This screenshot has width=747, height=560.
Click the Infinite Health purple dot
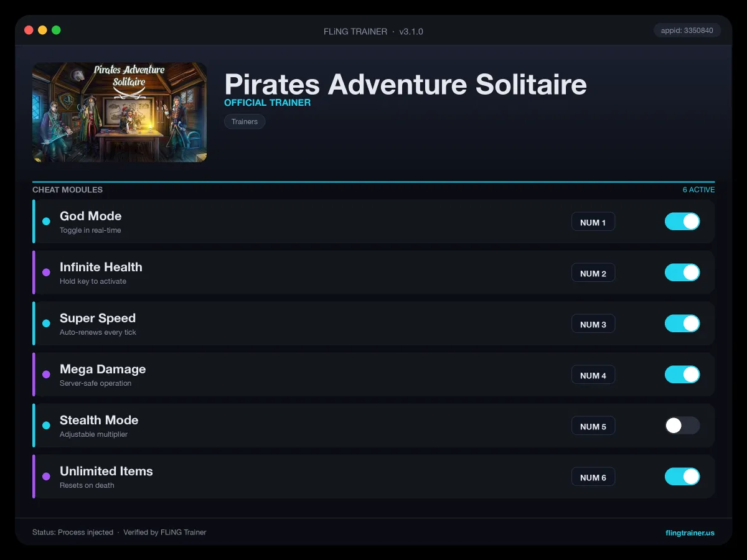pos(46,273)
